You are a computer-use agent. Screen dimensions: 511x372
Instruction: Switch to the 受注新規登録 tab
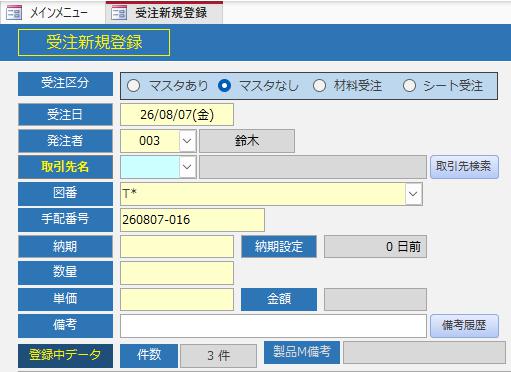tap(164, 13)
